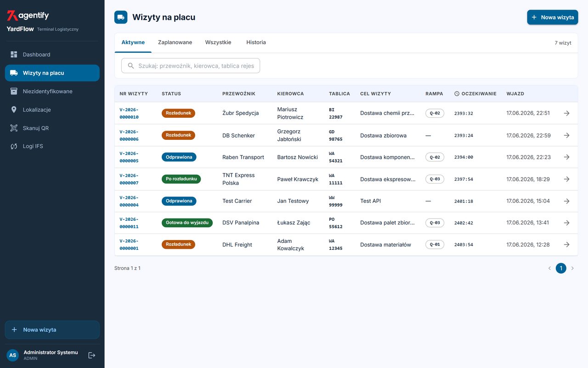This screenshot has width=588, height=368.
Task: Switch to the Zaplanowane tab
Action: 175,42
